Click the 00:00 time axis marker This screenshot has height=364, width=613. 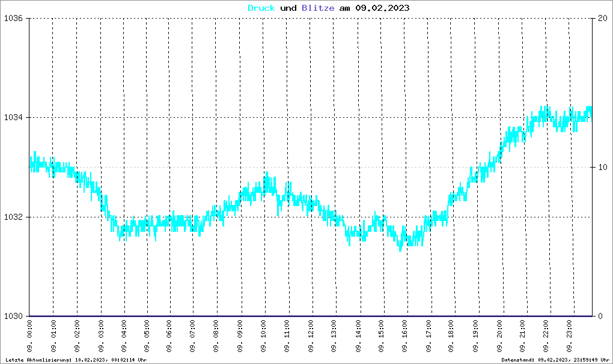[30, 336]
